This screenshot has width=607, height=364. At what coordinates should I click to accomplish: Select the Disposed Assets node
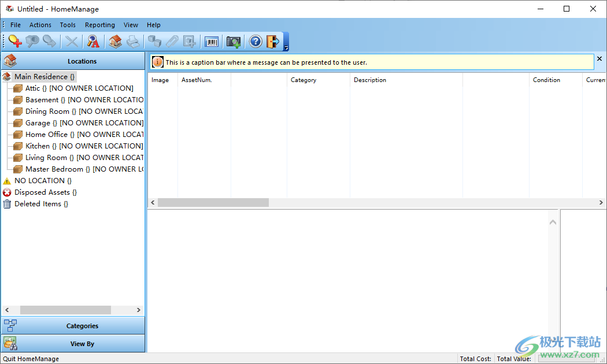click(x=42, y=192)
